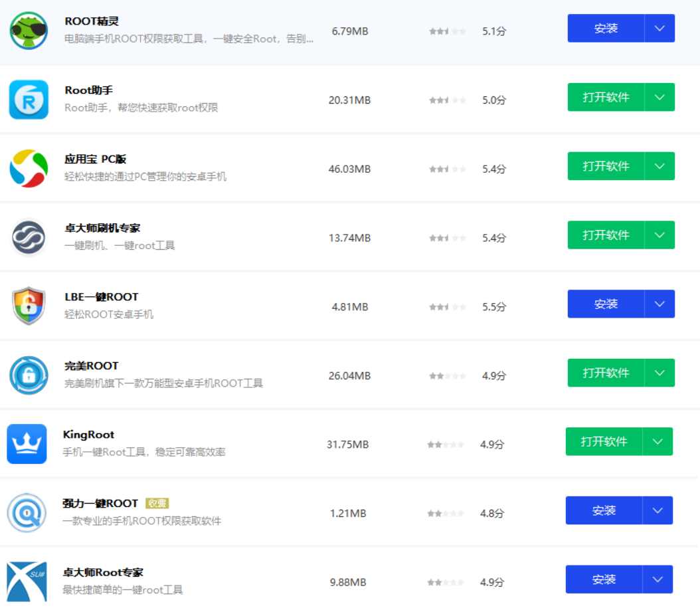Click the Root助手 blue R icon
This screenshot has width=700, height=610.
29,100
